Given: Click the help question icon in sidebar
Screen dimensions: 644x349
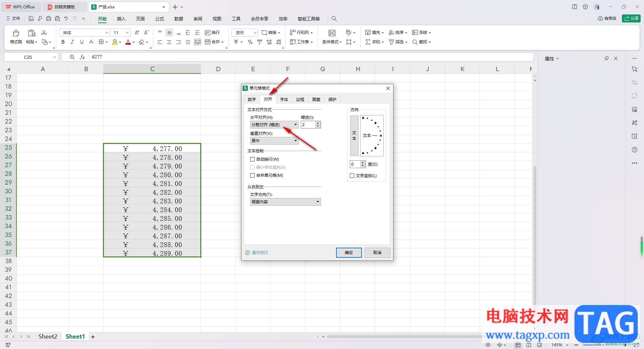Looking at the screenshot, I should [x=634, y=150].
